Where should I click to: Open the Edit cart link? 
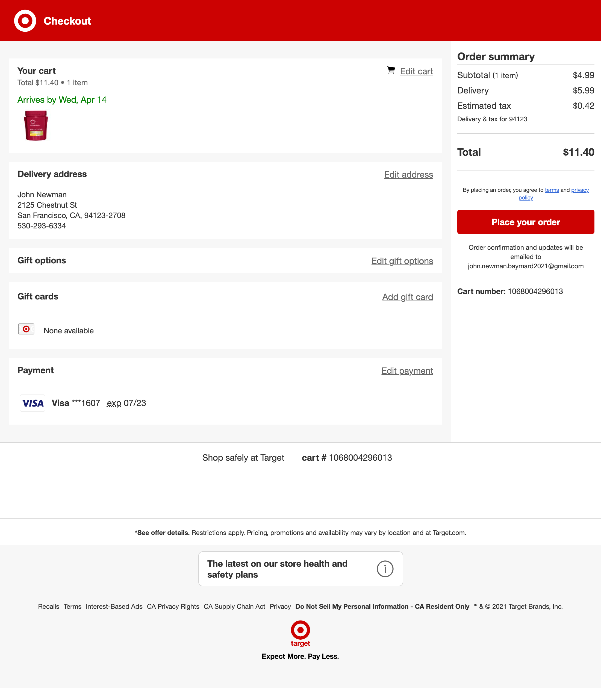coord(416,71)
